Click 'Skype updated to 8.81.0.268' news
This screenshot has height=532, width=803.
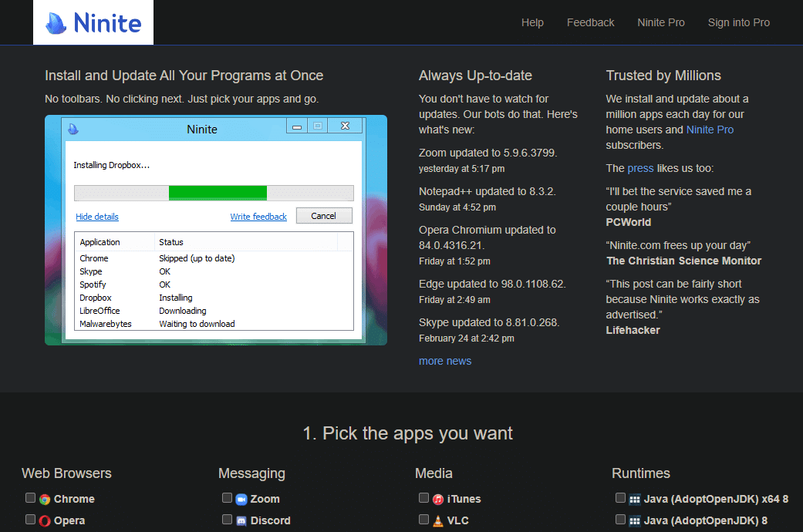click(x=489, y=322)
